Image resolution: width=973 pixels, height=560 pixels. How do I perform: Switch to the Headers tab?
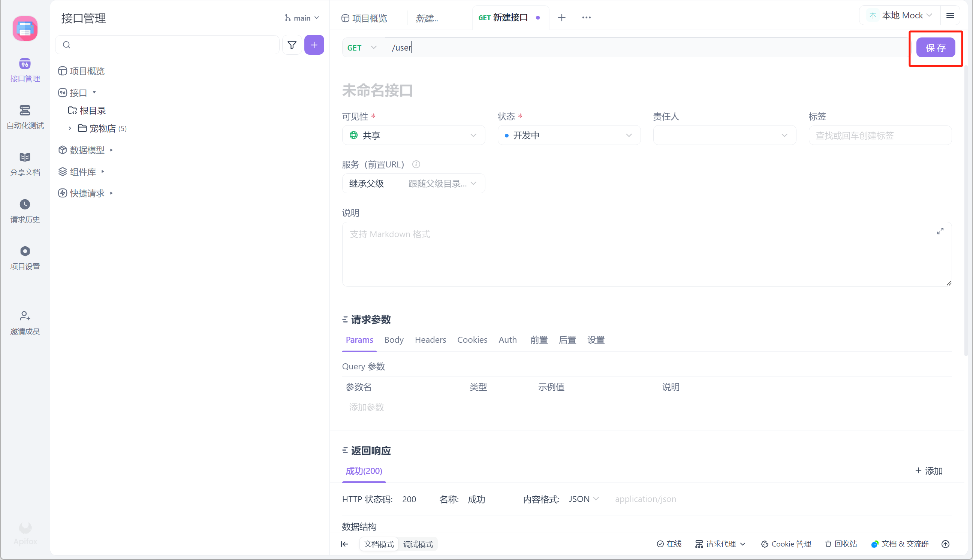(x=430, y=340)
